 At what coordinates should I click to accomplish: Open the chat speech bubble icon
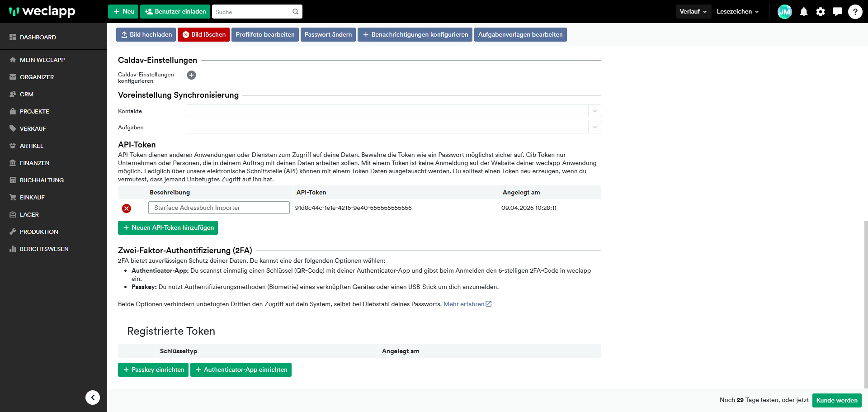837,12
